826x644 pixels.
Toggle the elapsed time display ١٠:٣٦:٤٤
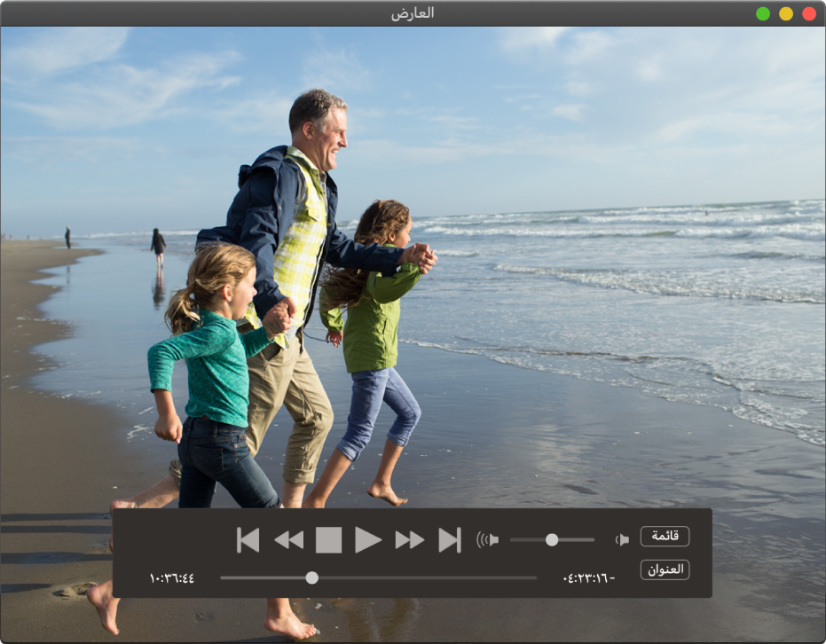click(x=172, y=578)
